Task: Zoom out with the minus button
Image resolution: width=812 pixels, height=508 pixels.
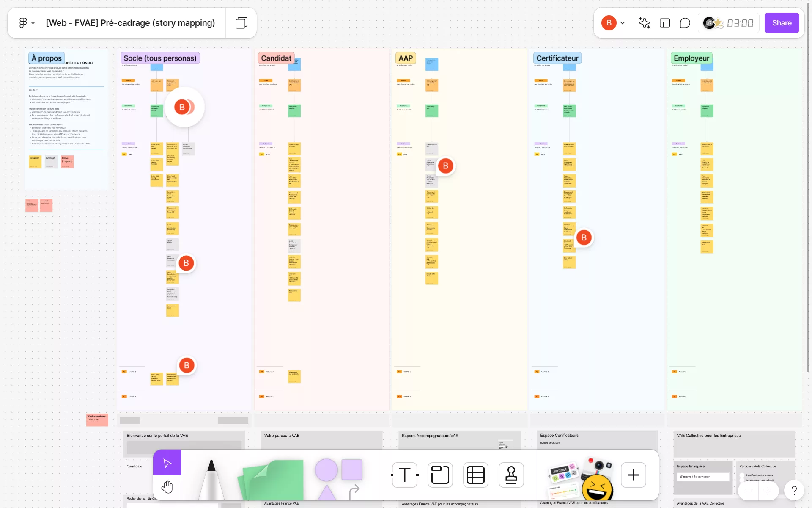Action: pyautogui.click(x=749, y=491)
